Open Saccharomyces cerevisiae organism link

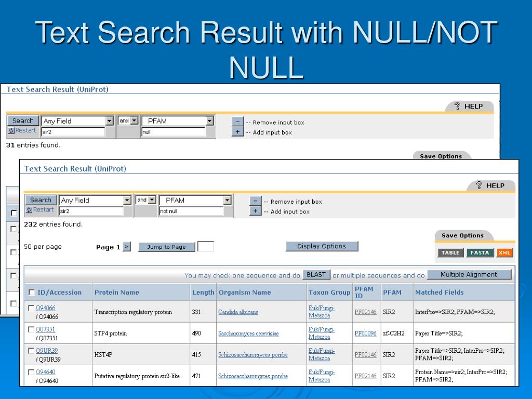(248, 333)
